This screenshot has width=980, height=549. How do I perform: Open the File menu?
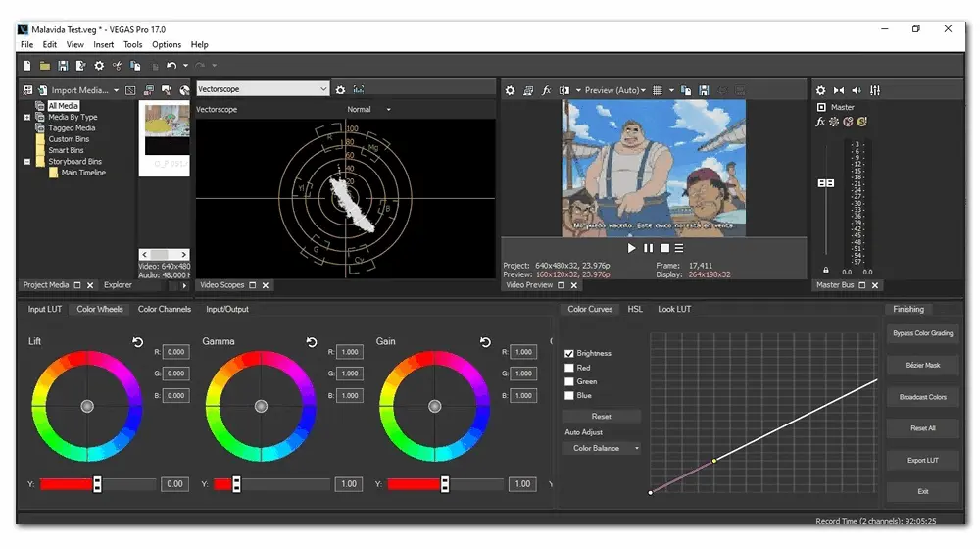click(26, 44)
